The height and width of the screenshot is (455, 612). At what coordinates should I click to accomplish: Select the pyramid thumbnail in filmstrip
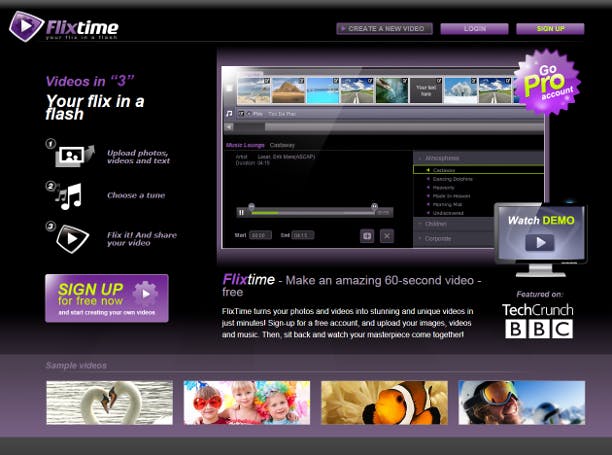coord(288,91)
